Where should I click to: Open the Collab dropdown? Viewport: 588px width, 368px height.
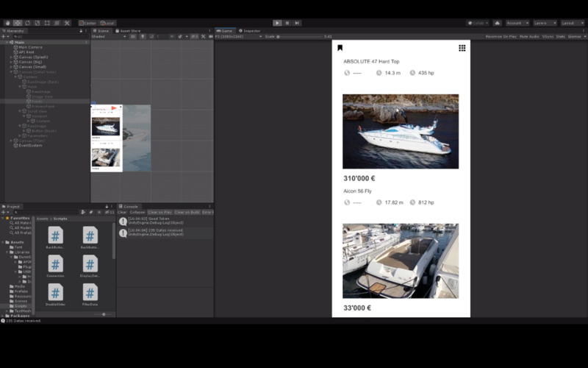pyautogui.click(x=478, y=23)
